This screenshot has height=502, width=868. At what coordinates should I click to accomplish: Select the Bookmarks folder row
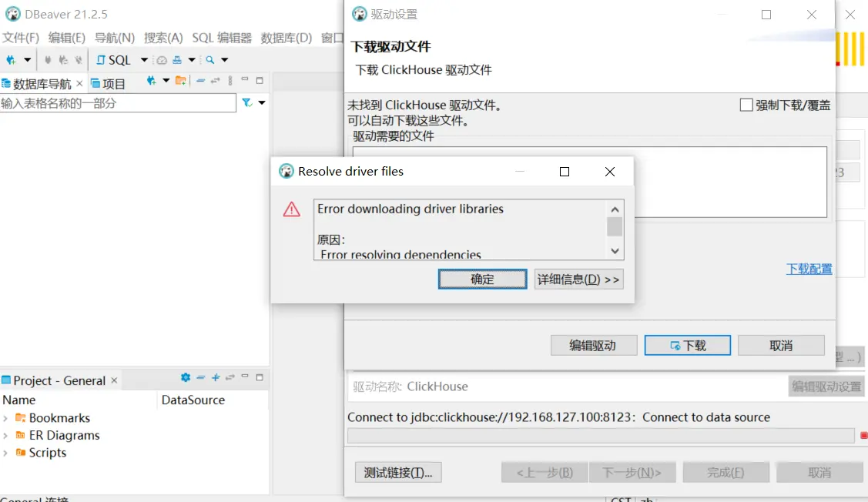52,418
